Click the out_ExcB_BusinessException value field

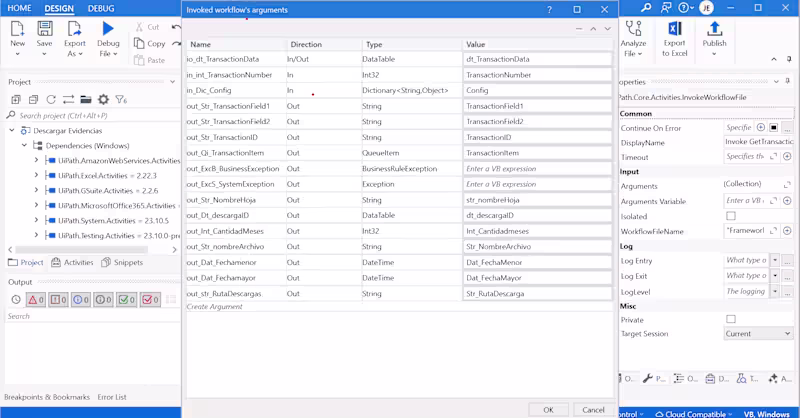[x=537, y=168]
